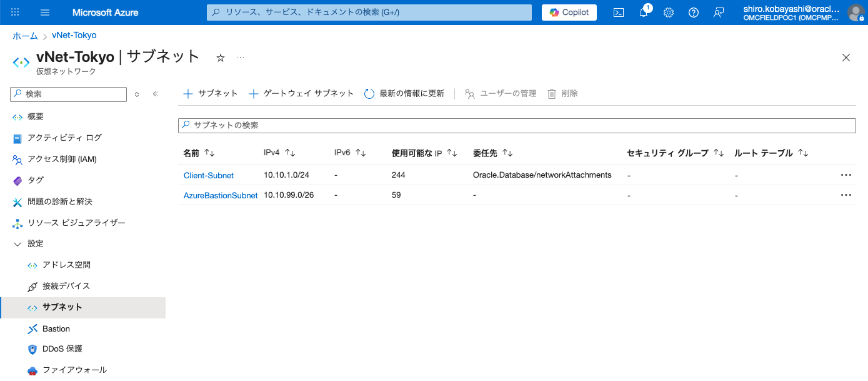Click the 10.10.1.0/24 cell
The image size is (868, 381).
pyautogui.click(x=287, y=175)
